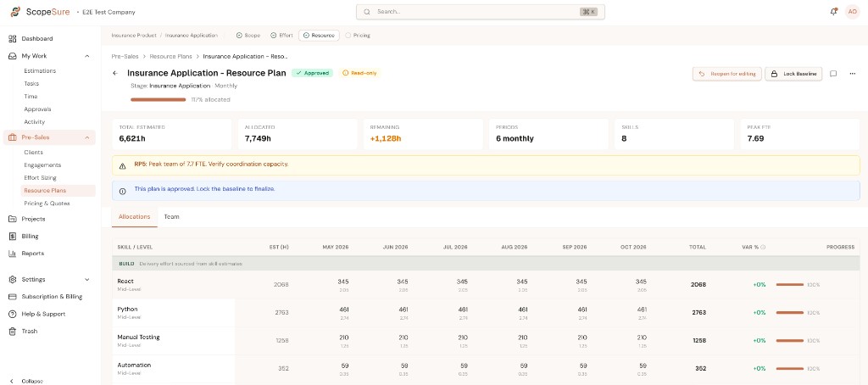Click the React row progress bar
The width and height of the screenshot is (868, 385).
pos(789,285)
